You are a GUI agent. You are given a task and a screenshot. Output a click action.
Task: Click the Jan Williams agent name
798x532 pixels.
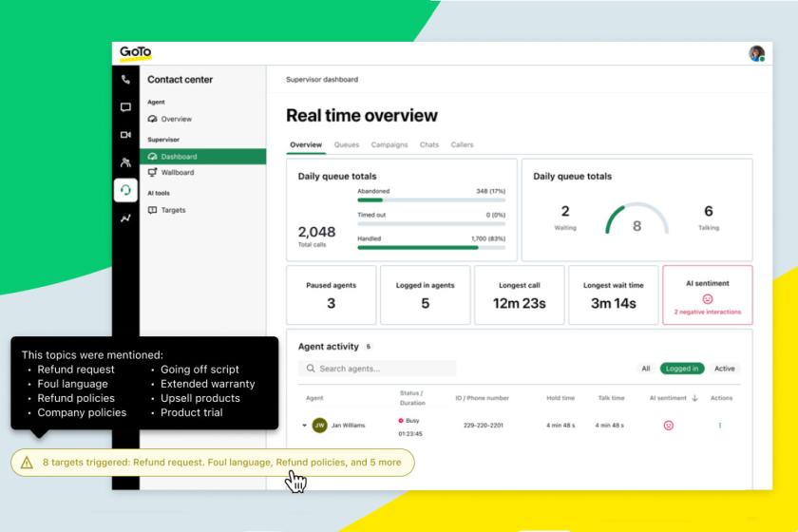click(x=348, y=425)
